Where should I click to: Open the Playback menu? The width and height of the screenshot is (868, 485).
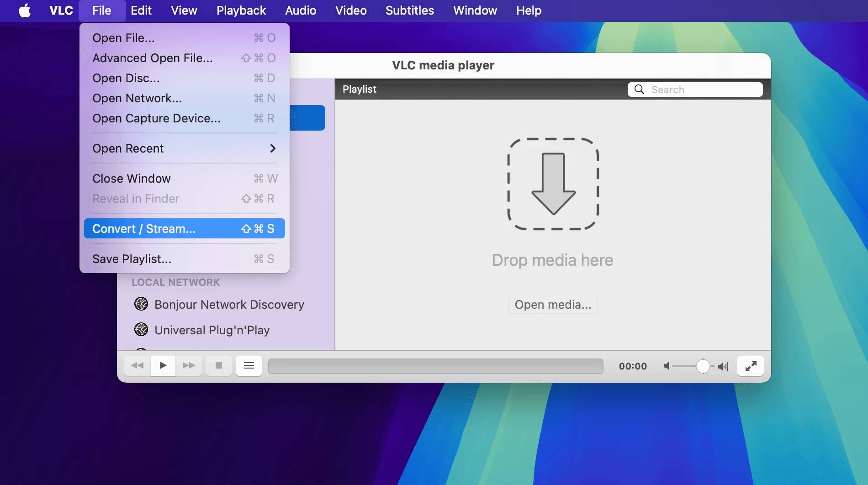[x=241, y=11]
